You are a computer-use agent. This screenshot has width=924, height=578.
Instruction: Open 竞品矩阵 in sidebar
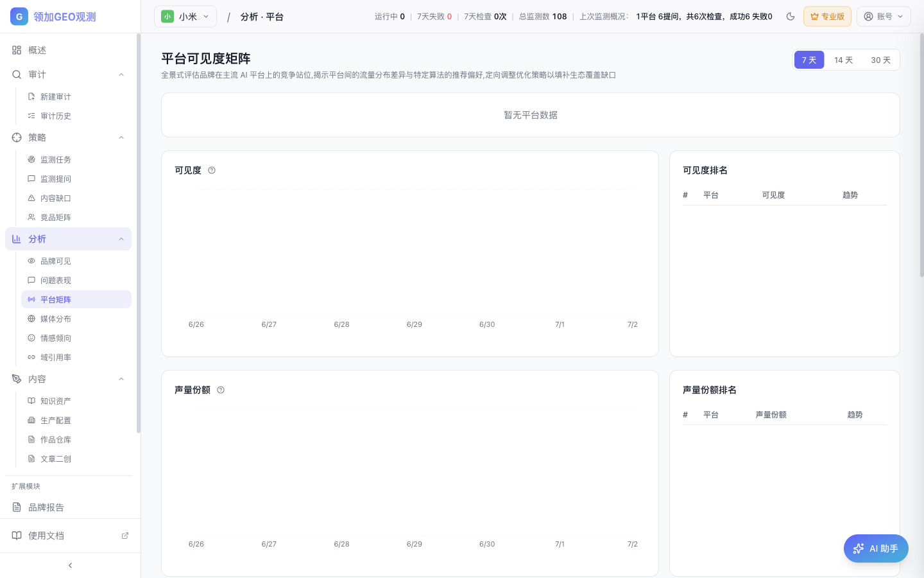tap(76, 217)
